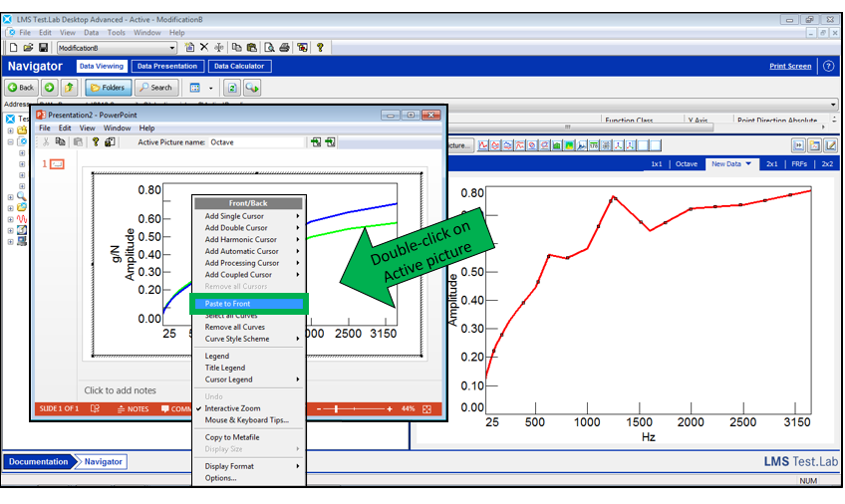The image size is (845, 504).
Task: Click the Save icon in main toolbar
Action: click(x=43, y=47)
